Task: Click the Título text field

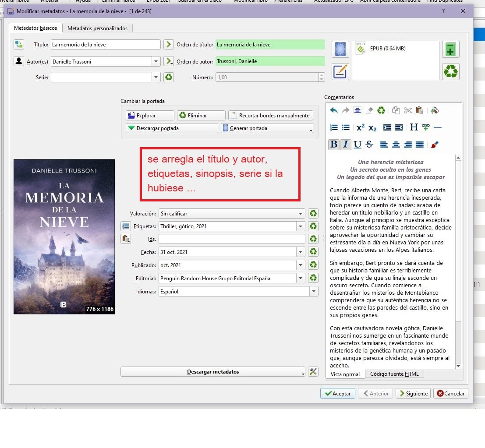Action: pos(106,44)
